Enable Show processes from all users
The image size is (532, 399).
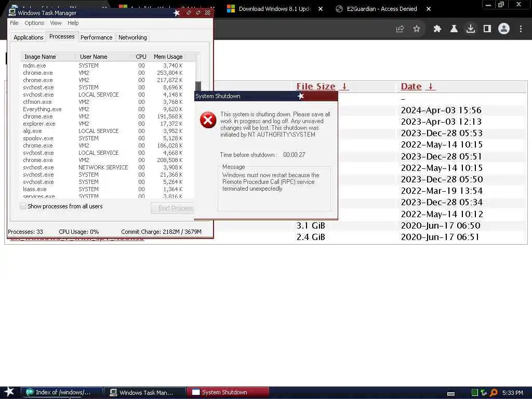[x=23, y=206]
